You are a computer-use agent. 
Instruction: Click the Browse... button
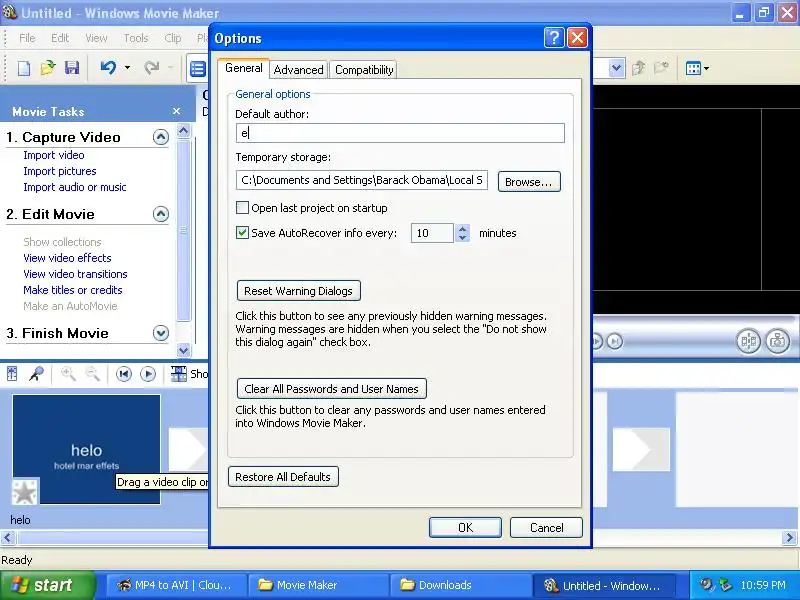tap(529, 182)
